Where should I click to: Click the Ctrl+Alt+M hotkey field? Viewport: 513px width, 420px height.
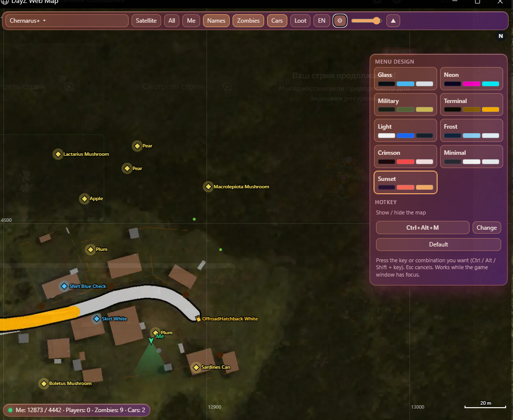(x=422, y=228)
